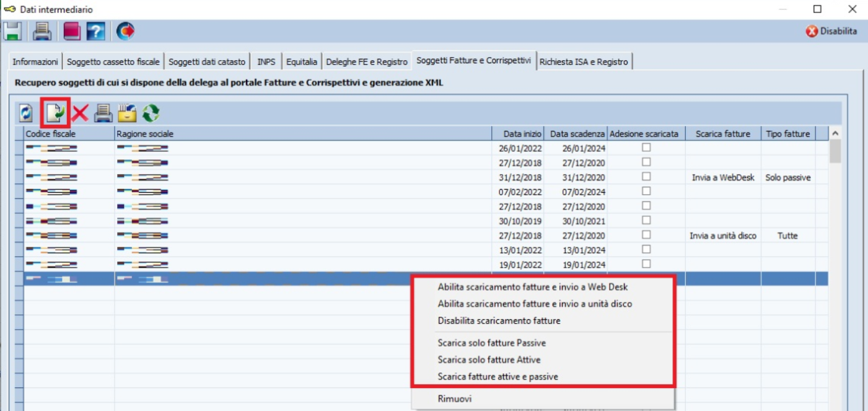Tick Adesione scaricata for row starting 19/01/2022

(x=646, y=263)
